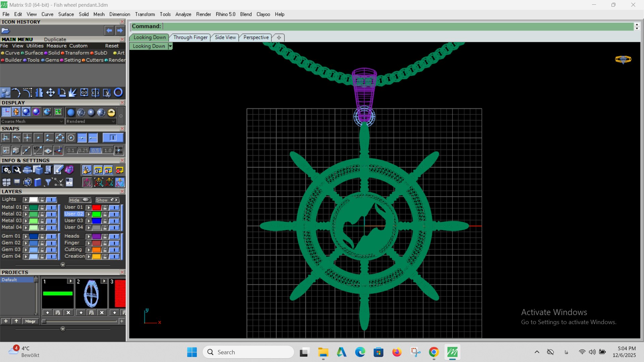Open the Coarse Mesh dropdown
Viewport: 644px width, 362px height.
[x=32, y=121]
